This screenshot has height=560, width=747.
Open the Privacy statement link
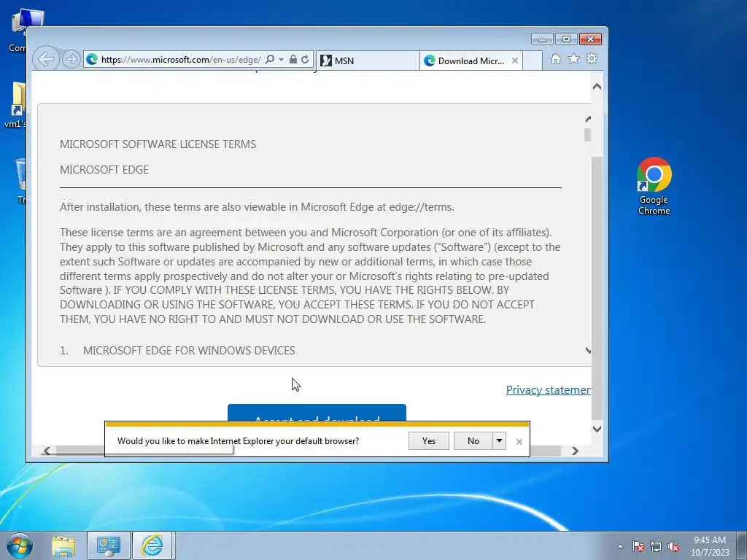coord(548,390)
